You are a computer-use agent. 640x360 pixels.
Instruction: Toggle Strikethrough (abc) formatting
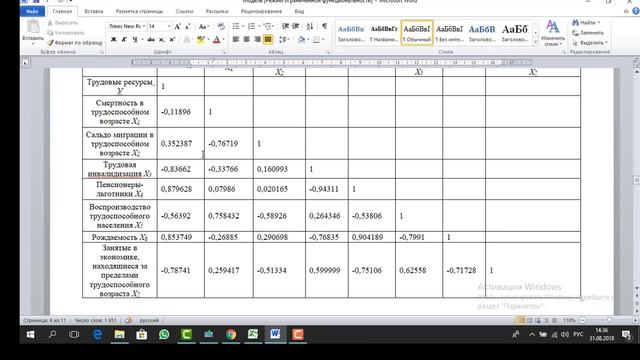(x=151, y=40)
